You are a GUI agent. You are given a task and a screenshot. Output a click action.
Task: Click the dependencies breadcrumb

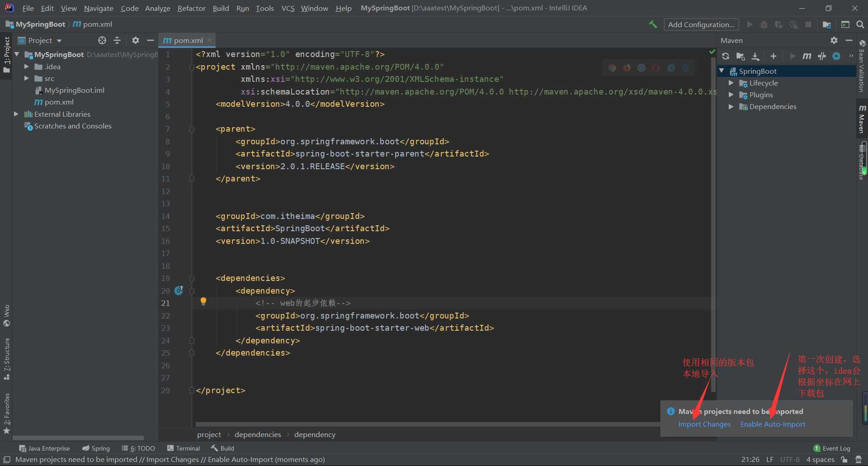point(258,434)
